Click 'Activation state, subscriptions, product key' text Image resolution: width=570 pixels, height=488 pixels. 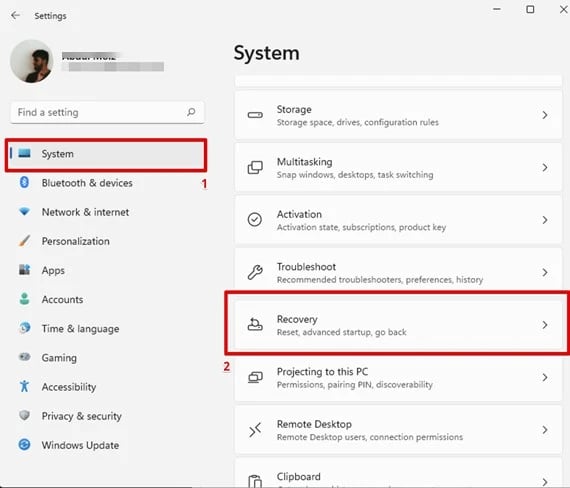(x=361, y=227)
